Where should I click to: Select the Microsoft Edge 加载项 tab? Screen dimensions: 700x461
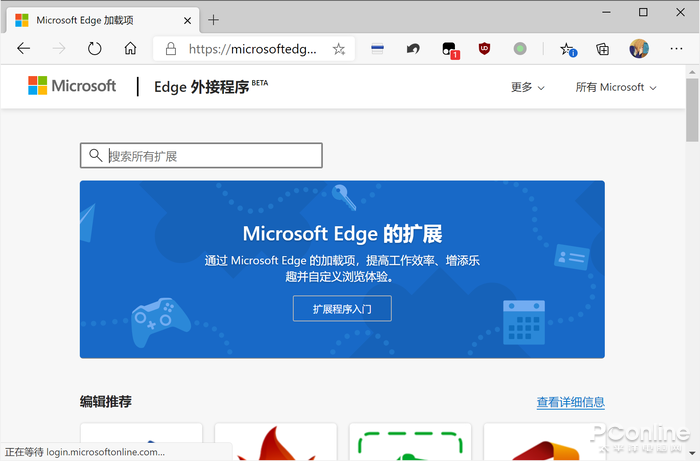coord(98,20)
